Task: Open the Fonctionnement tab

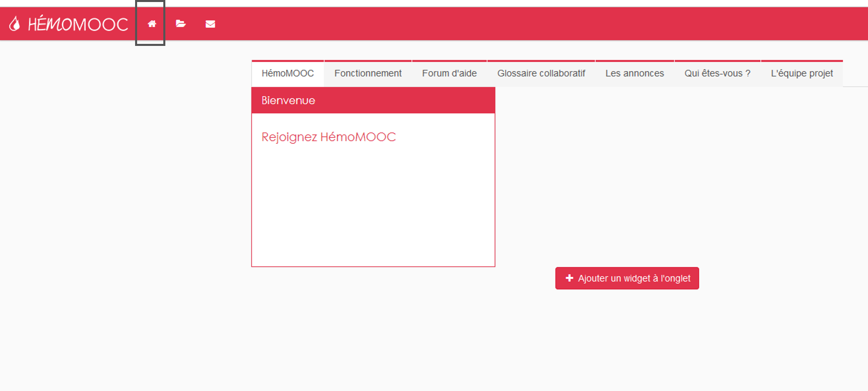Action: pos(368,73)
